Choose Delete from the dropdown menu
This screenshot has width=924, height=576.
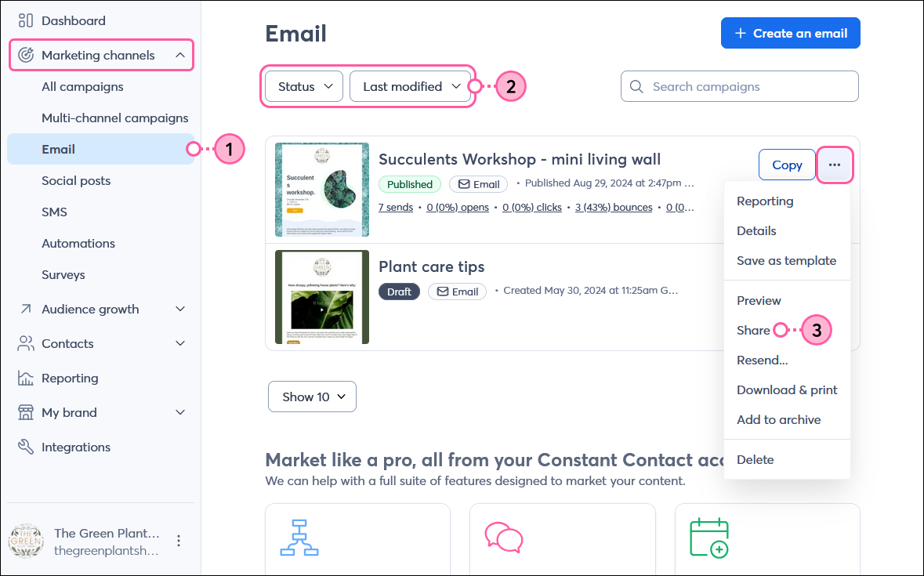point(755,459)
